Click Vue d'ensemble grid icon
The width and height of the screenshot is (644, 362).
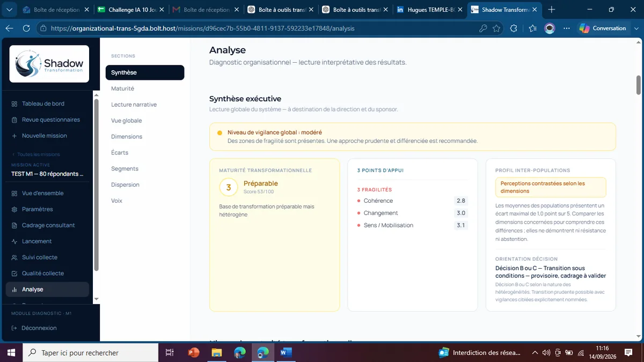[x=14, y=194]
